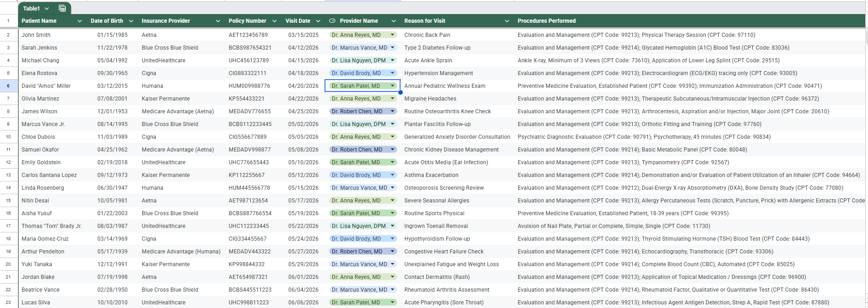The width and height of the screenshot is (868, 308).
Task: Expand Dr. Lisa Nguyen chip for Michael Chang
Action: tap(392, 60)
